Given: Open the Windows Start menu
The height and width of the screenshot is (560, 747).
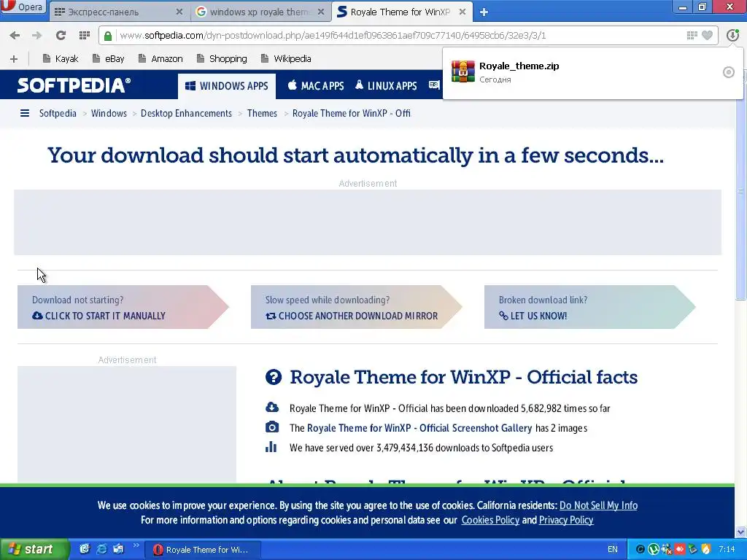Looking at the screenshot, I should click(x=34, y=550).
